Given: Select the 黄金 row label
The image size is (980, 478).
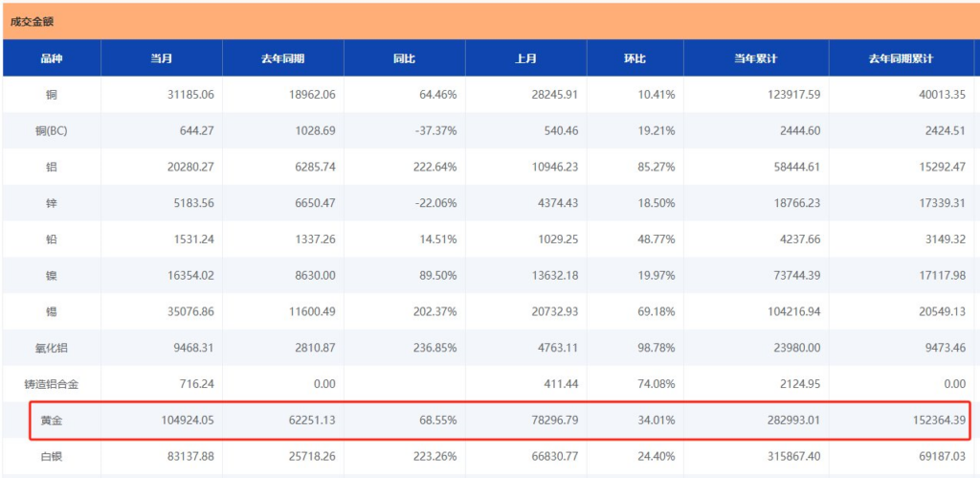Looking at the screenshot, I should [x=52, y=421].
